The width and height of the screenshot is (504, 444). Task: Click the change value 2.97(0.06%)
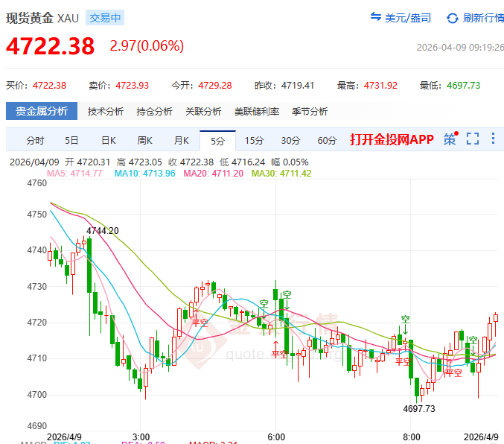(x=147, y=45)
